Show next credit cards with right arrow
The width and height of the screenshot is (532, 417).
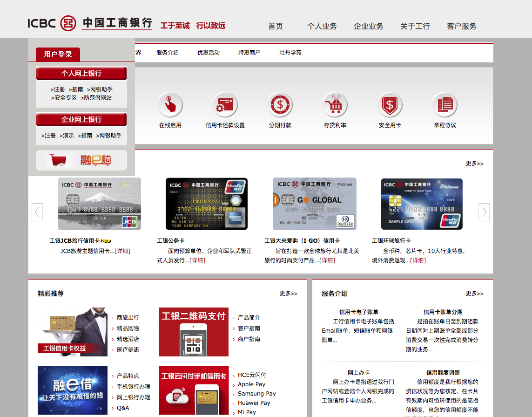[x=484, y=212]
